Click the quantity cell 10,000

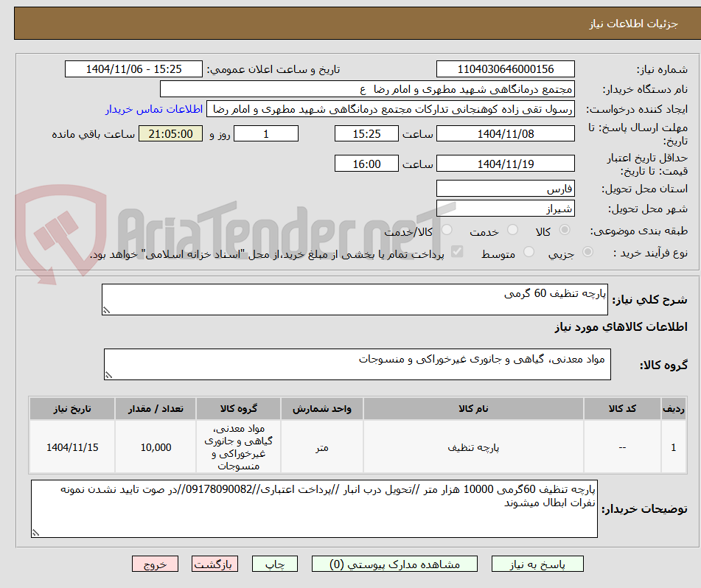156,447
